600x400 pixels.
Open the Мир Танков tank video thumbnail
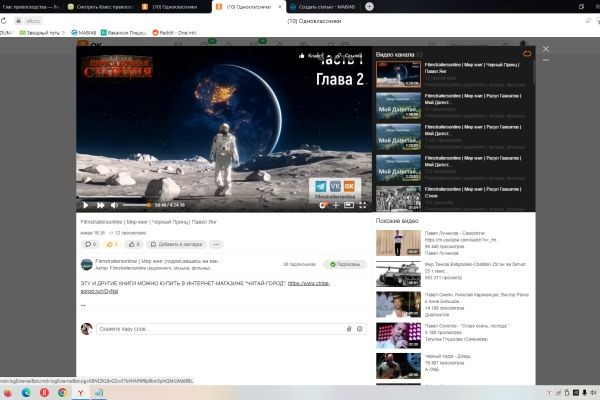(398, 274)
